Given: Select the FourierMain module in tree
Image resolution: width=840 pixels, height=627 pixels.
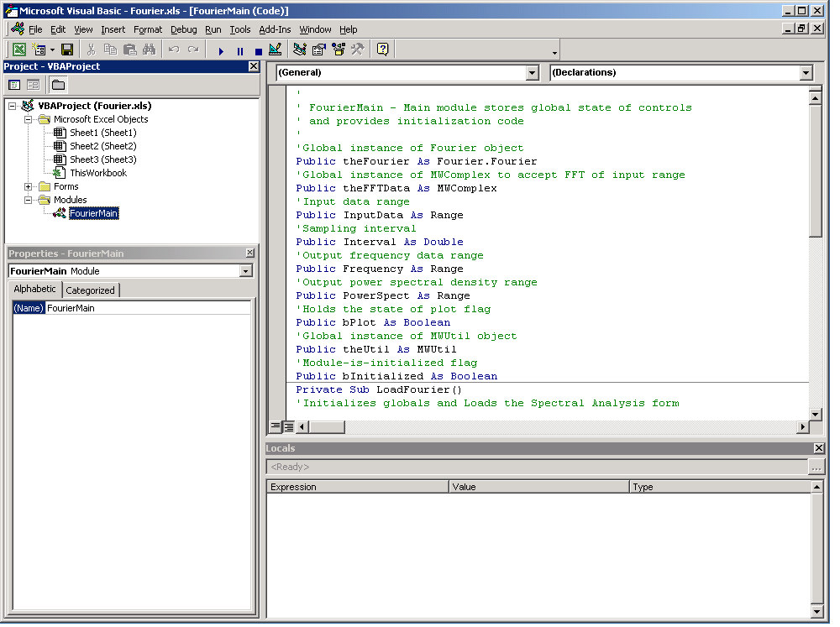Looking at the screenshot, I should 94,214.
